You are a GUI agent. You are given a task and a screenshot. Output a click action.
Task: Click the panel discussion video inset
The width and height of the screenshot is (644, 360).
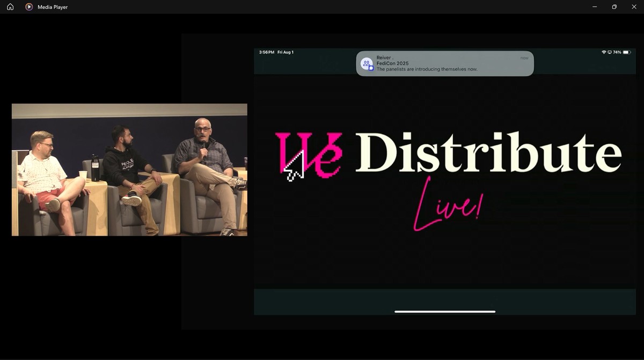129,170
